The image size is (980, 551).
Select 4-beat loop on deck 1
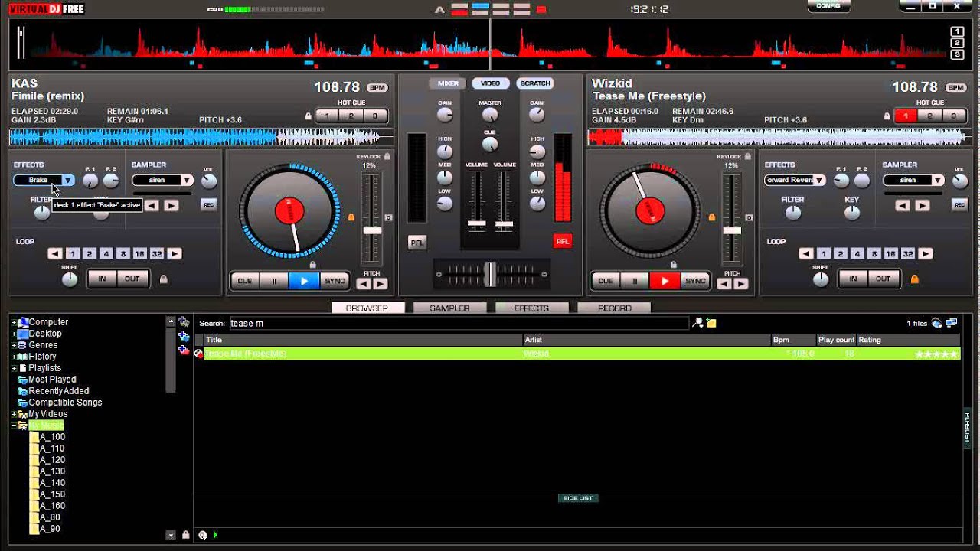pyautogui.click(x=106, y=253)
